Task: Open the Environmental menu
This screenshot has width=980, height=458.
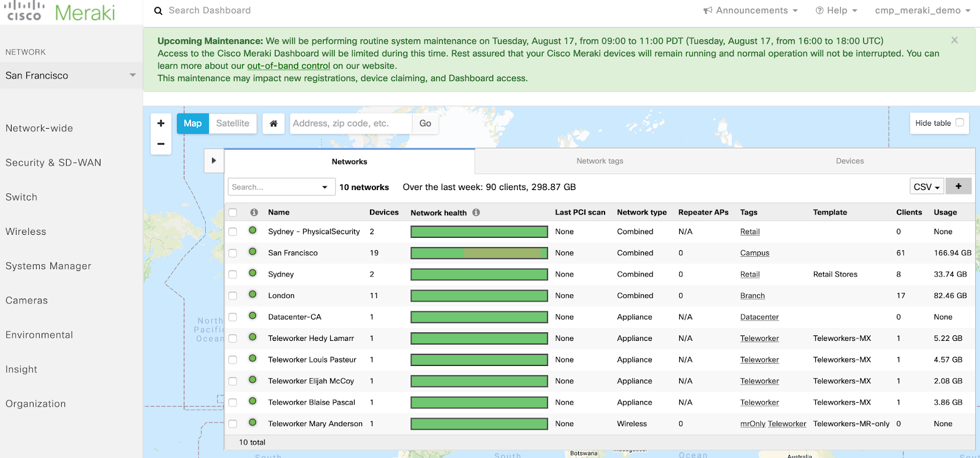Action: [x=39, y=335]
